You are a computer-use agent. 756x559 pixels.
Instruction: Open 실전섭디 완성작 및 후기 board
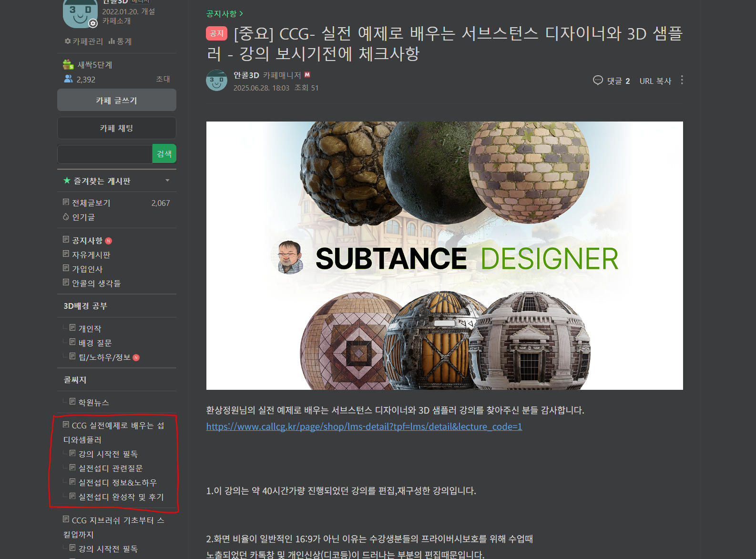pos(121,497)
